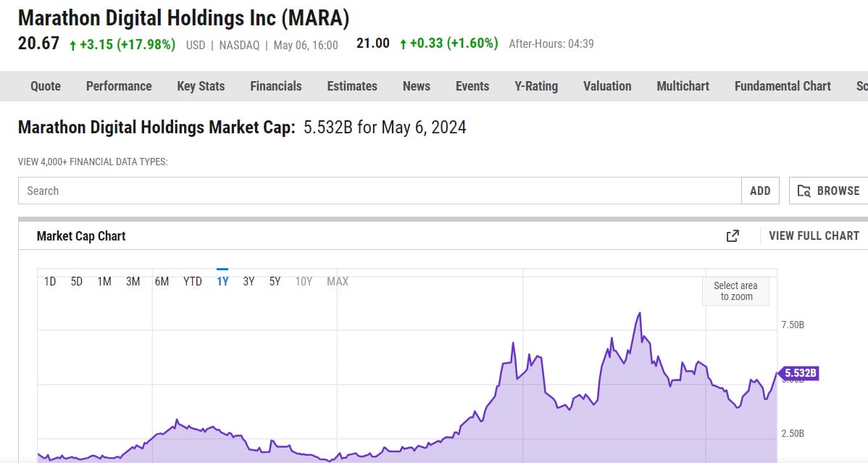Switch to the Key Stats tab
The height and width of the screenshot is (463, 868).
[201, 85]
